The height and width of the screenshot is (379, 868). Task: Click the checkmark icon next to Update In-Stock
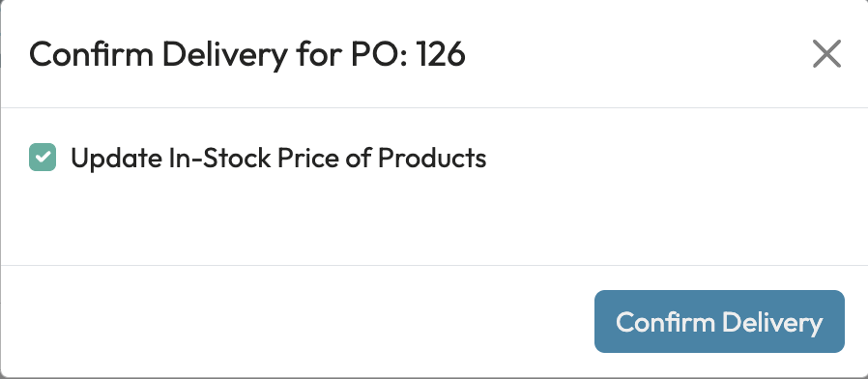coord(43,158)
